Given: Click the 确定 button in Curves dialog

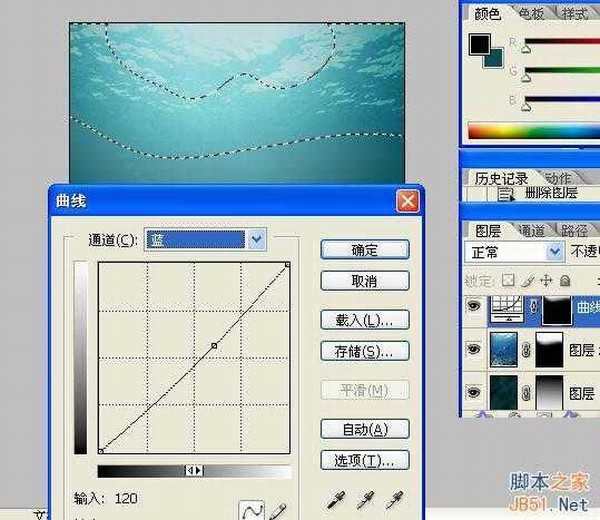Looking at the screenshot, I should [x=365, y=250].
